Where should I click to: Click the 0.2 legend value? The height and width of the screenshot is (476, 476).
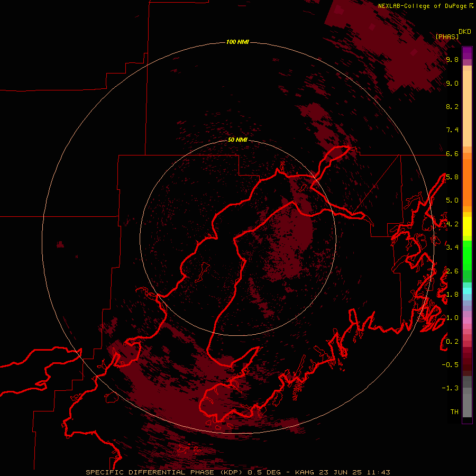[x=452, y=342]
